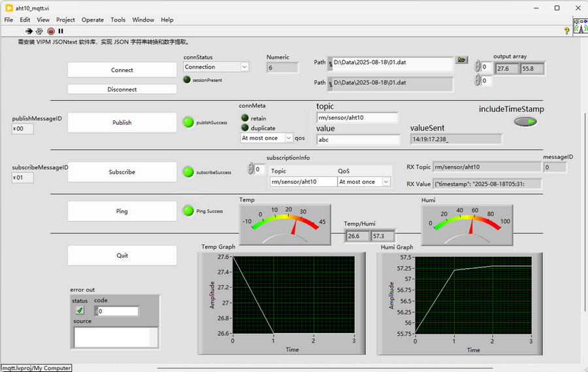
Task: Click the subscribeSuccess green LED
Action: [x=188, y=172]
